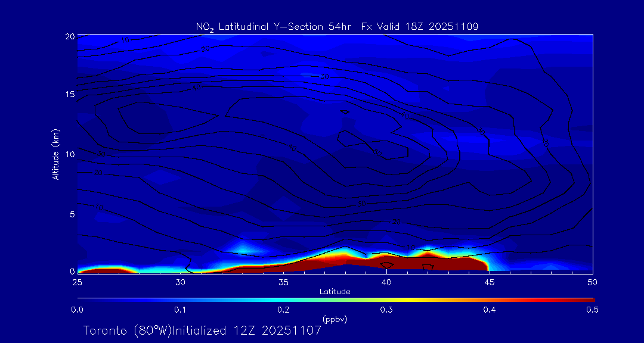Select the 'Altitude (km)' y-axis label
Image resolution: width=644 pixels, height=343 pixels.
tap(55, 154)
